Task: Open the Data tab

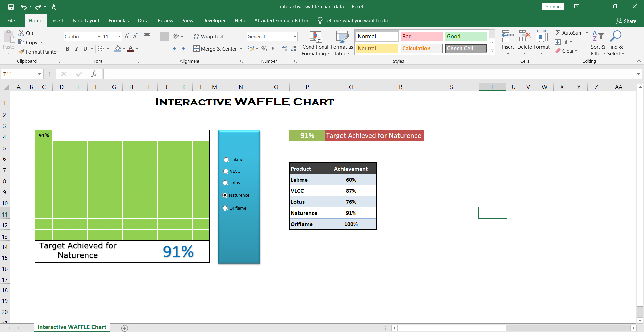Action: pos(143,21)
